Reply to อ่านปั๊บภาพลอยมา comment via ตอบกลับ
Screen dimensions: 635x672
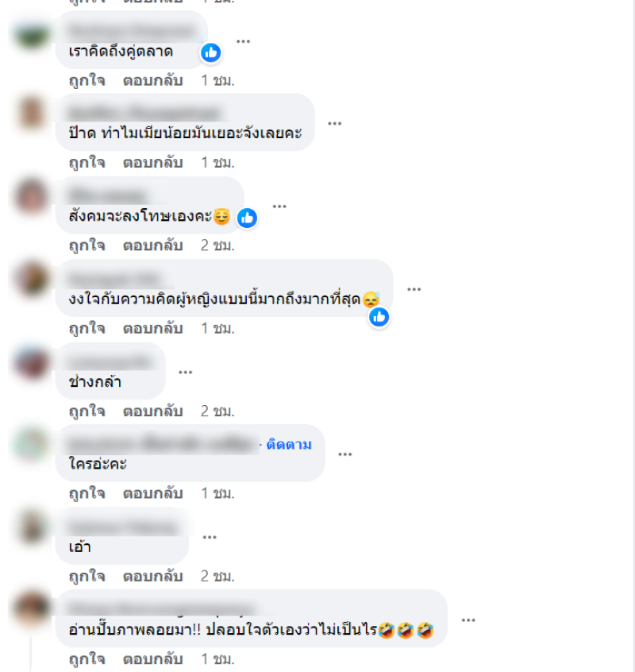point(153,659)
